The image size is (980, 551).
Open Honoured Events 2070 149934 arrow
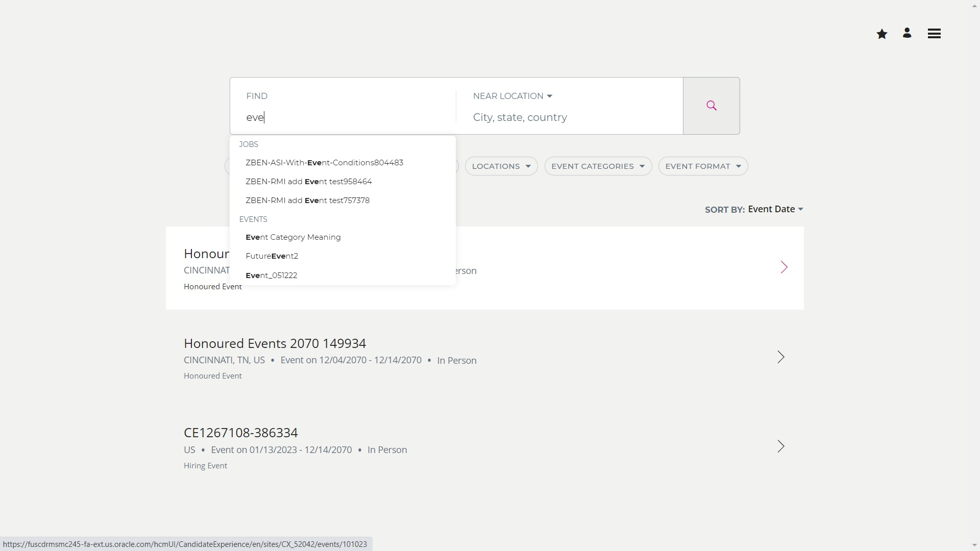(x=780, y=357)
